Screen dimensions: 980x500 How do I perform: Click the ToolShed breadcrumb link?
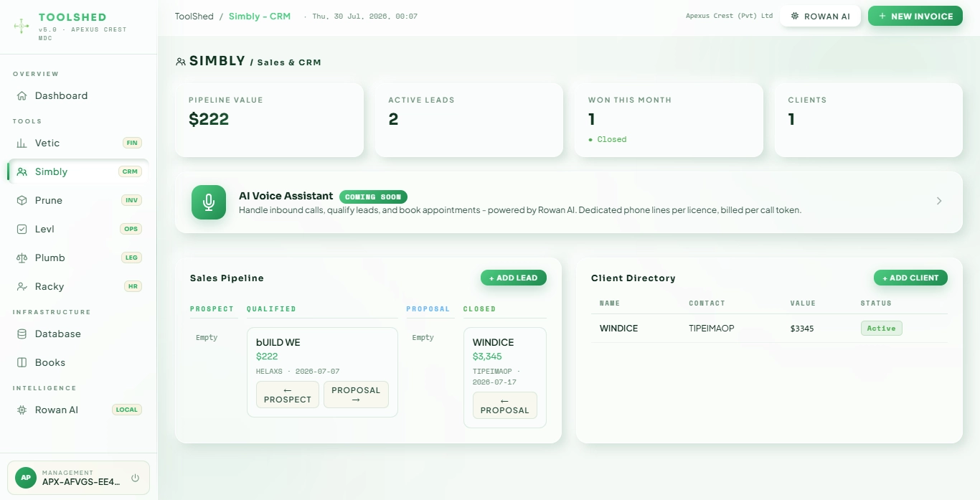(x=194, y=16)
